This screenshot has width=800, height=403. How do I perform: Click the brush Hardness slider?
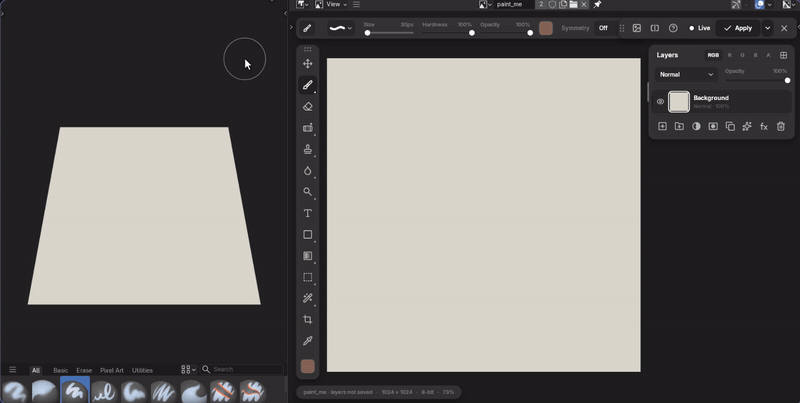447,33
